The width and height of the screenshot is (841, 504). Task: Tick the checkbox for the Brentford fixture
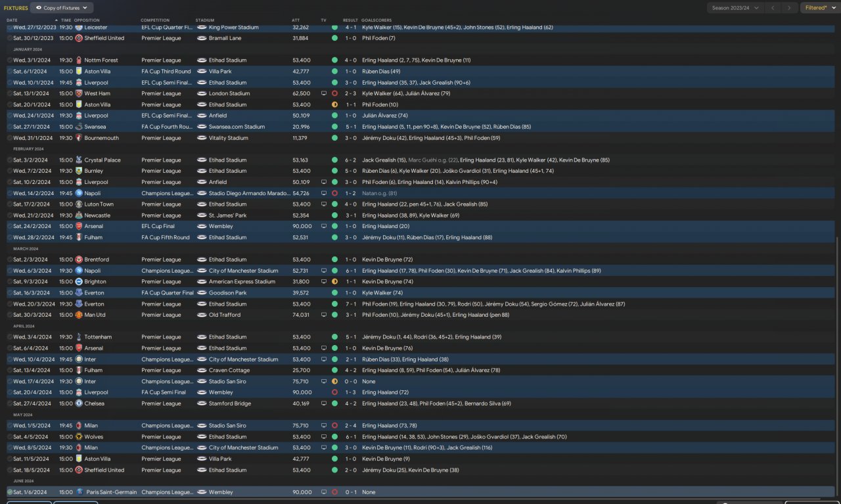[10, 260]
